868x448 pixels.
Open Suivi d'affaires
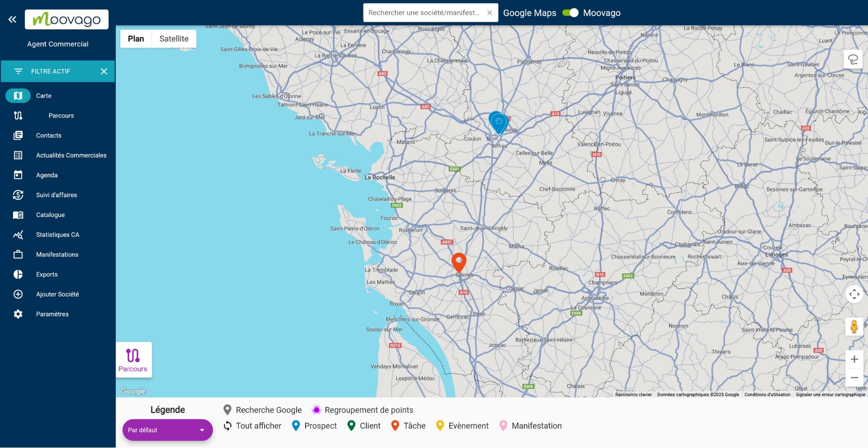[55, 195]
